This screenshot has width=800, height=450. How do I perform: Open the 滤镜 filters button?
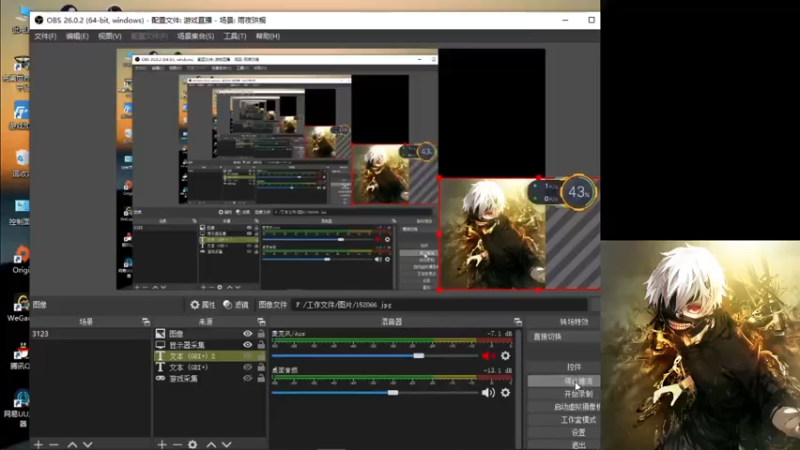pos(236,305)
